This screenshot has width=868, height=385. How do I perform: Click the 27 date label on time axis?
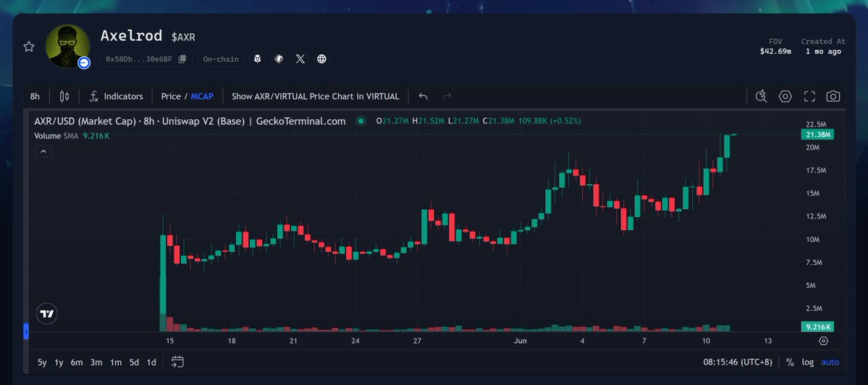pos(417,341)
